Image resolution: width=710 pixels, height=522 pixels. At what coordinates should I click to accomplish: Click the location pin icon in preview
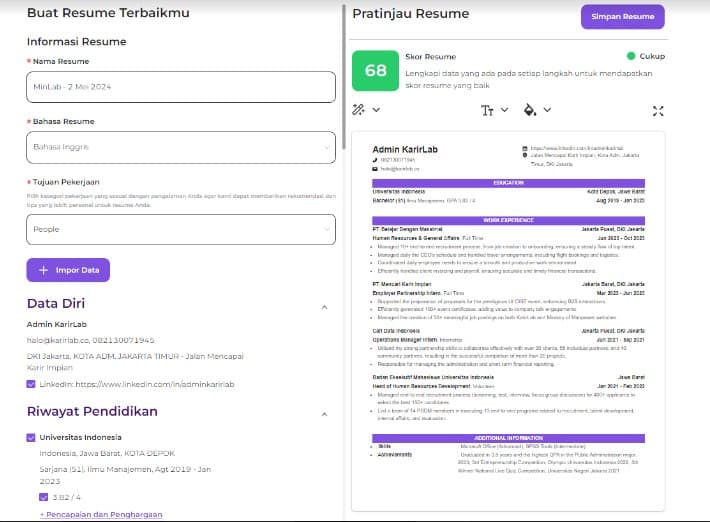pos(525,155)
